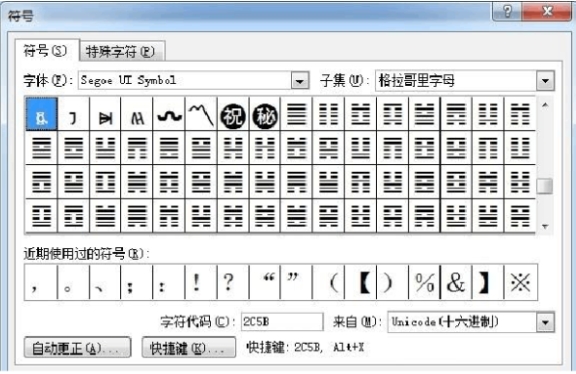This screenshot has width=576, height=374.
Task: Click the 格拉哥里字母 subset combo box
Action: [465, 80]
